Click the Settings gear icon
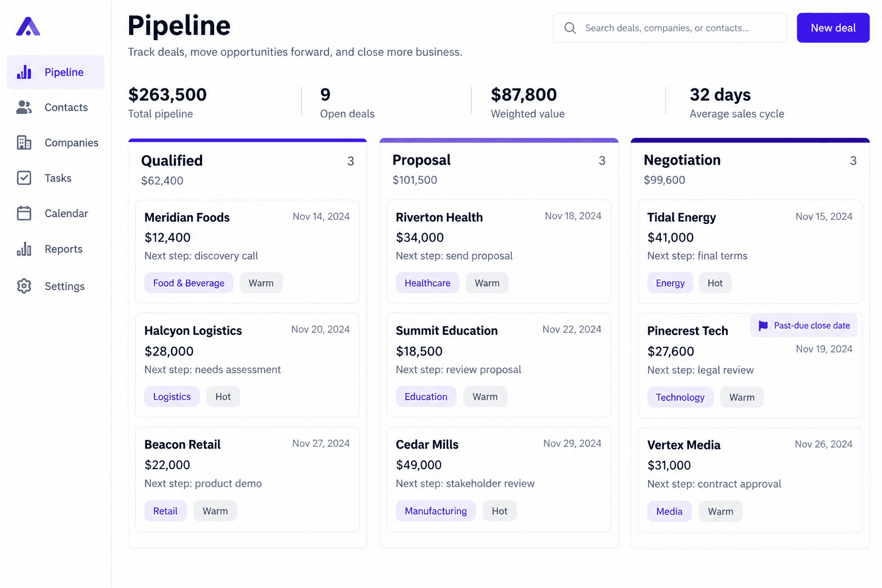882x588 pixels. point(24,286)
